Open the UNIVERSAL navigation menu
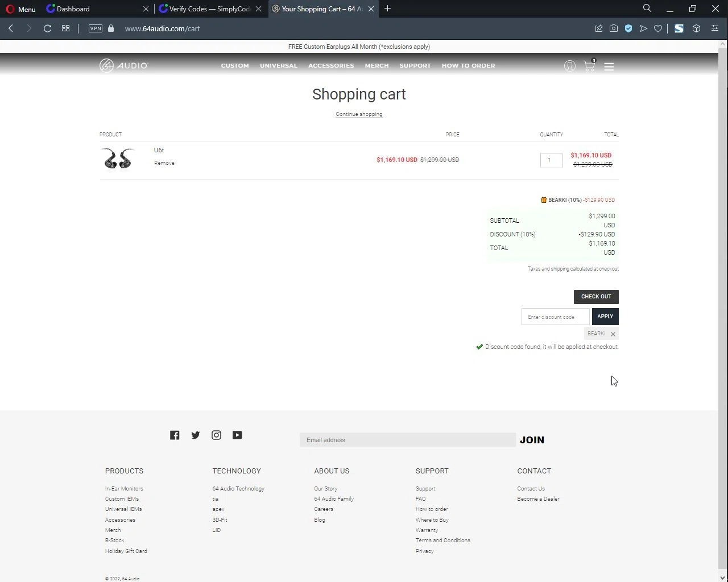728x582 pixels. pyautogui.click(x=279, y=66)
